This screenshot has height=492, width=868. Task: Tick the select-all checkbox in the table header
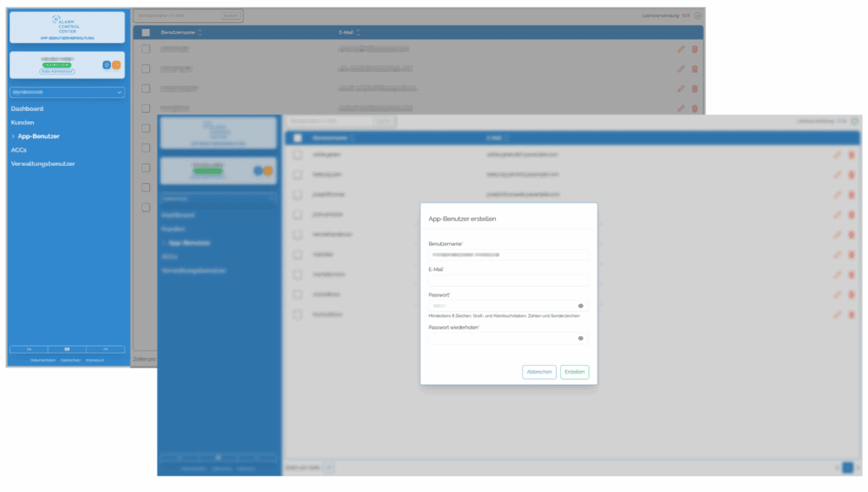click(146, 32)
